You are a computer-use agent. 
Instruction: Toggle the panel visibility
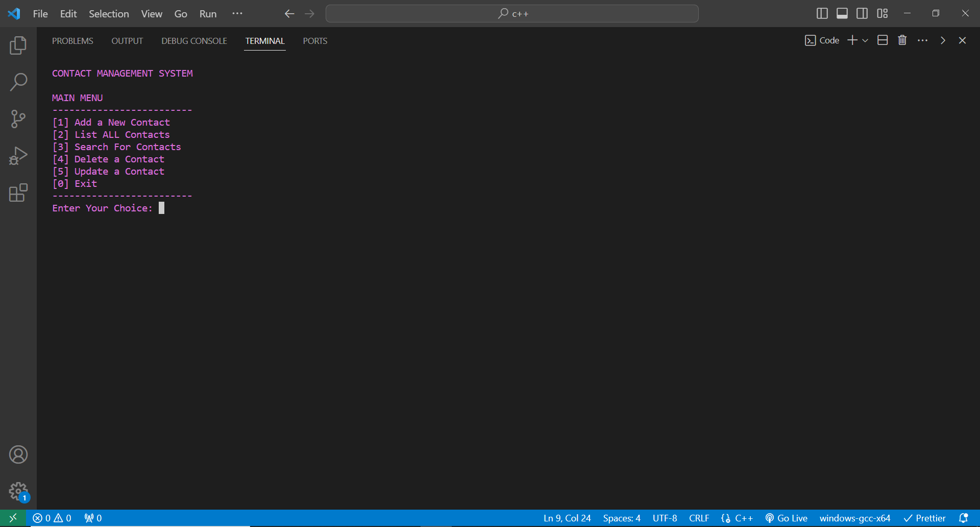coord(842,13)
